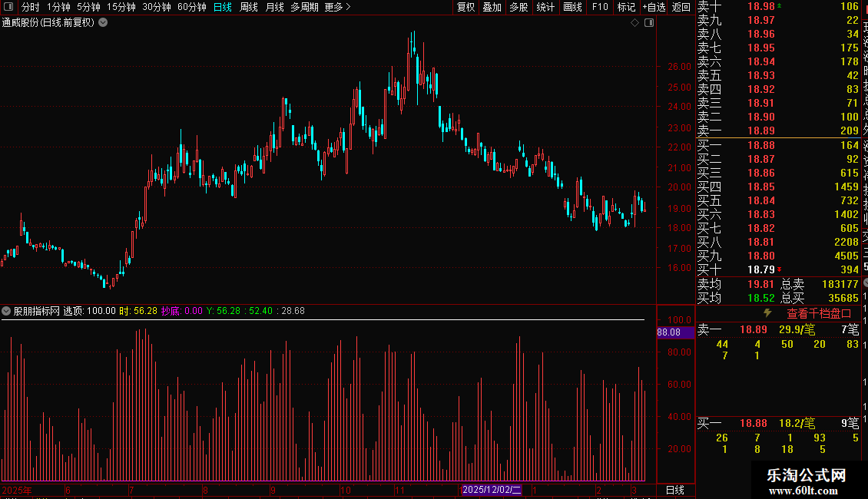Switch to 周线 weekly chart
Viewport: 868px width, 499px height.
249,7
